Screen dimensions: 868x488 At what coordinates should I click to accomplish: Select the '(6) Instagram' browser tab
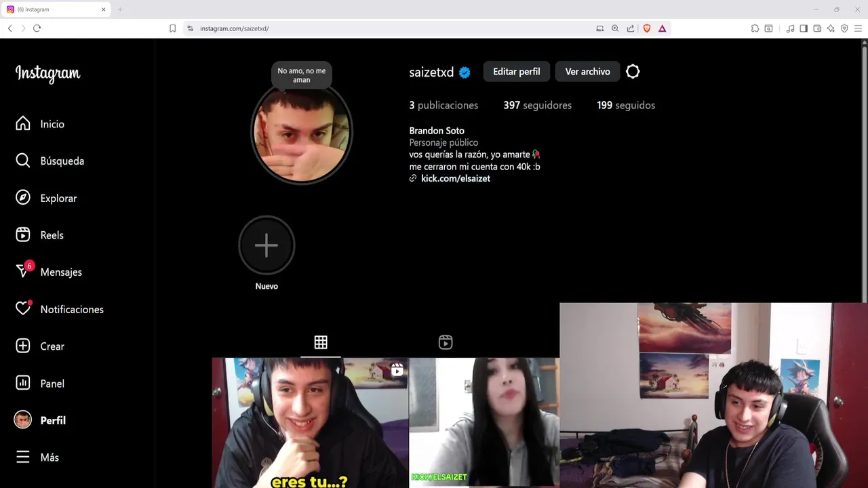56,9
